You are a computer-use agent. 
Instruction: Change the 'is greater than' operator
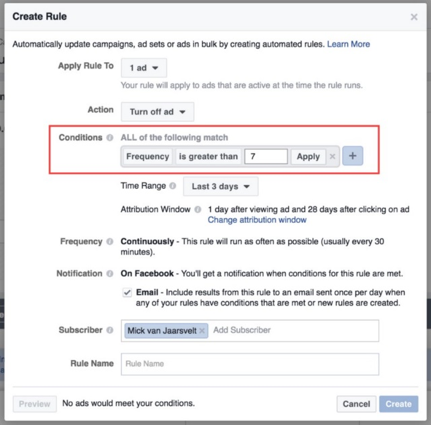[208, 156]
